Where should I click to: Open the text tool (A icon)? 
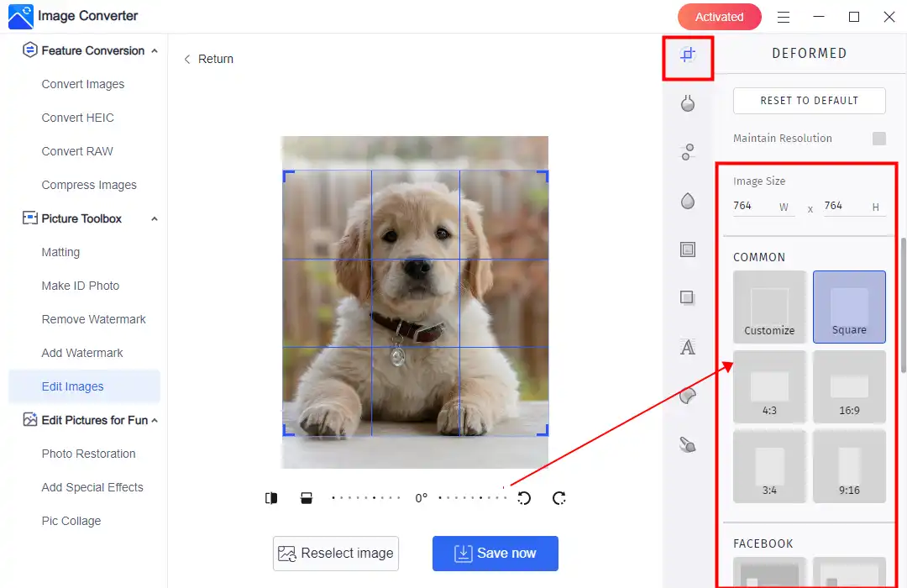tap(688, 347)
